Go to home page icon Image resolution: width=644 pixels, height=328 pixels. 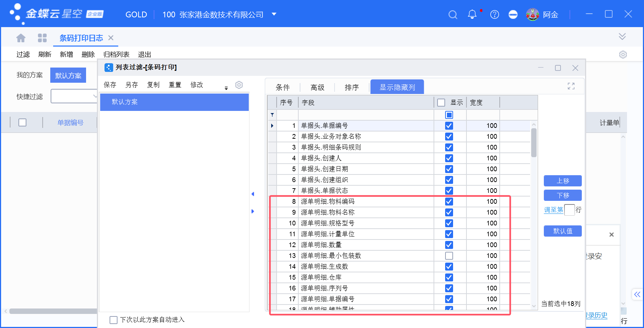click(x=21, y=38)
